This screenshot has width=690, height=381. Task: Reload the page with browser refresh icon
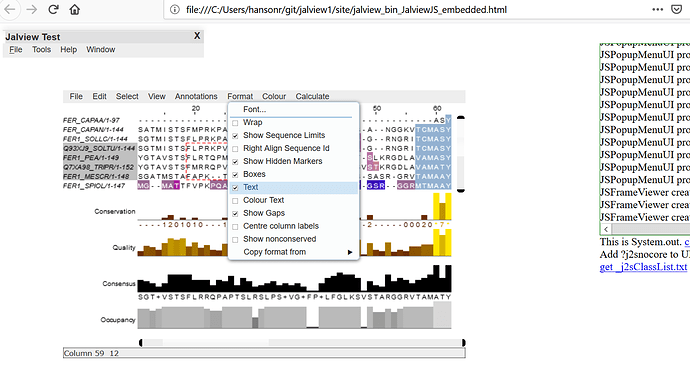coord(53,9)
